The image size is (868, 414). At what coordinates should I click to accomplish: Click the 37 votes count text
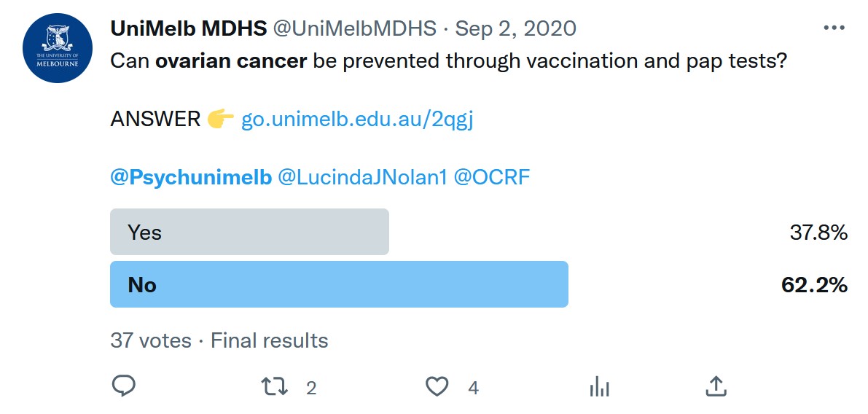[x=151, y=340]
